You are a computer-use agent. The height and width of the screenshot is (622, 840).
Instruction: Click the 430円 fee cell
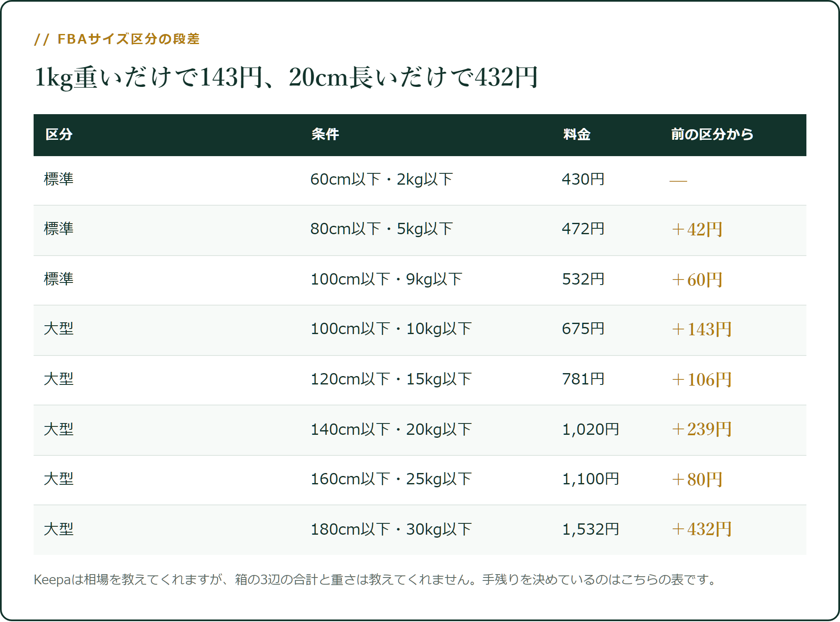tap(583, 180)
